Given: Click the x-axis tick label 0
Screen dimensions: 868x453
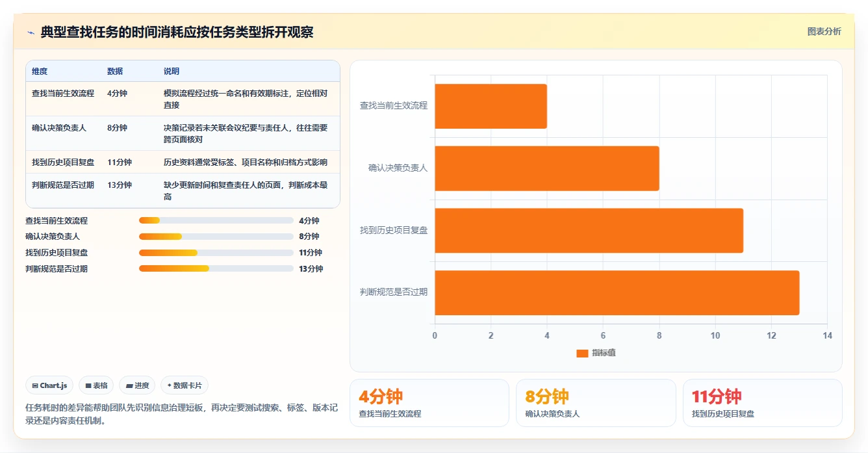Looking at the screenshot, I should tap(435, 335).
